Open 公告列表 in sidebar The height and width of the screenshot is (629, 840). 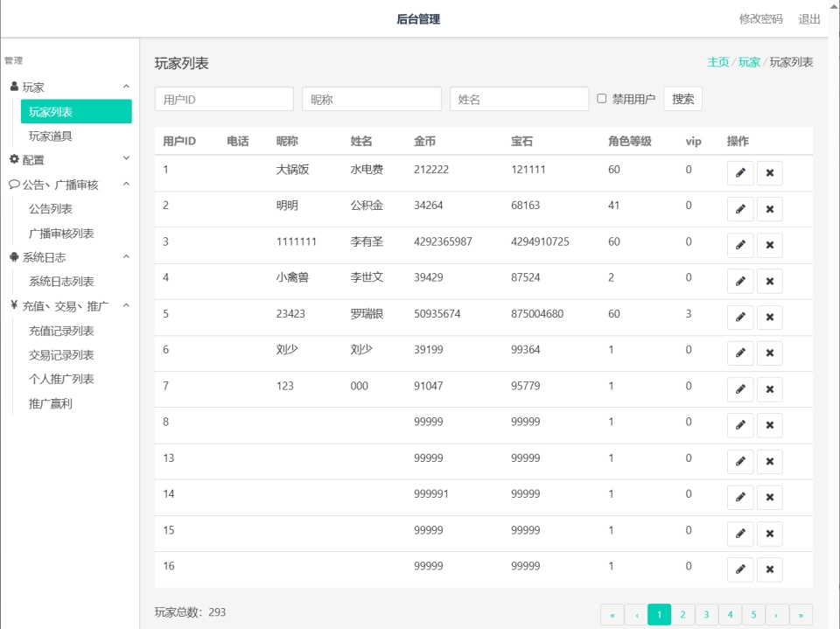(51, 209)
